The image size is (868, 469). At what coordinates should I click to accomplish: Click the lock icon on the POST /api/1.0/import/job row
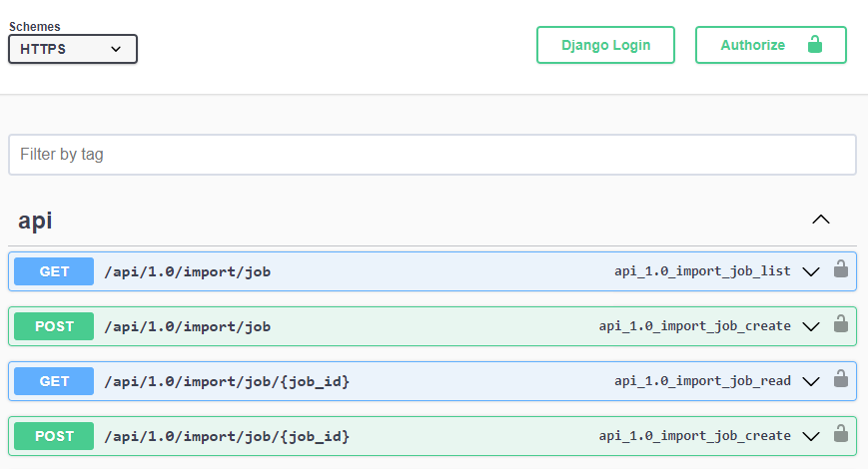[841, 324]
